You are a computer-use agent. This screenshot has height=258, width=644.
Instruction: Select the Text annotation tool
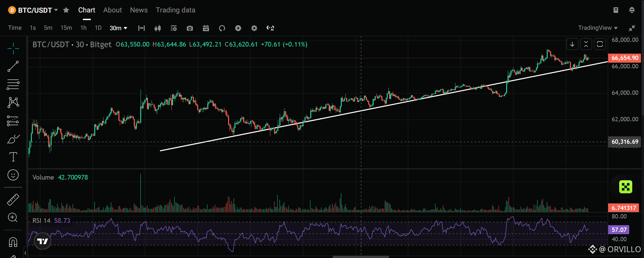point(13,157)
